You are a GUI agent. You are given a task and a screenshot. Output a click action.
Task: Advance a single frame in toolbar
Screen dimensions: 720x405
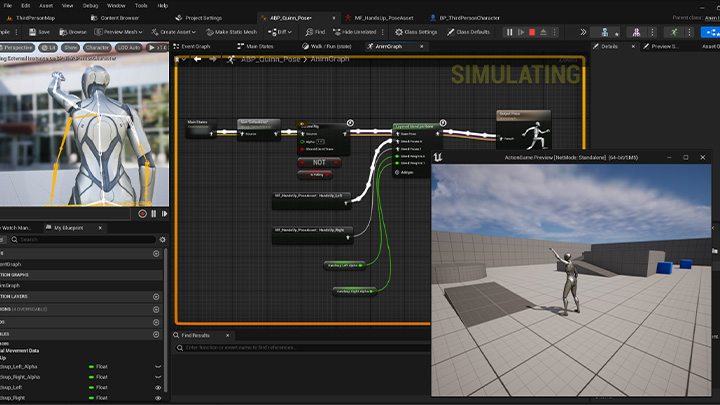(521, 32)
